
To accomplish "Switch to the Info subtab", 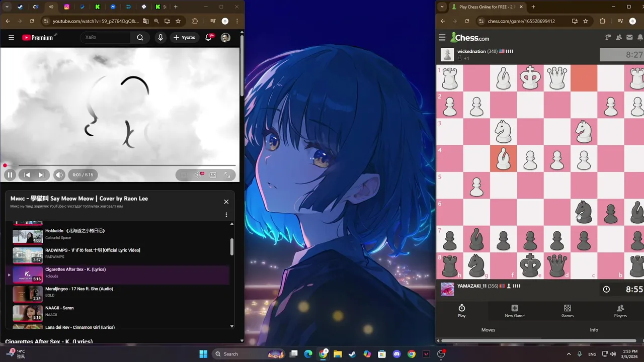I will tap(594, 330).
